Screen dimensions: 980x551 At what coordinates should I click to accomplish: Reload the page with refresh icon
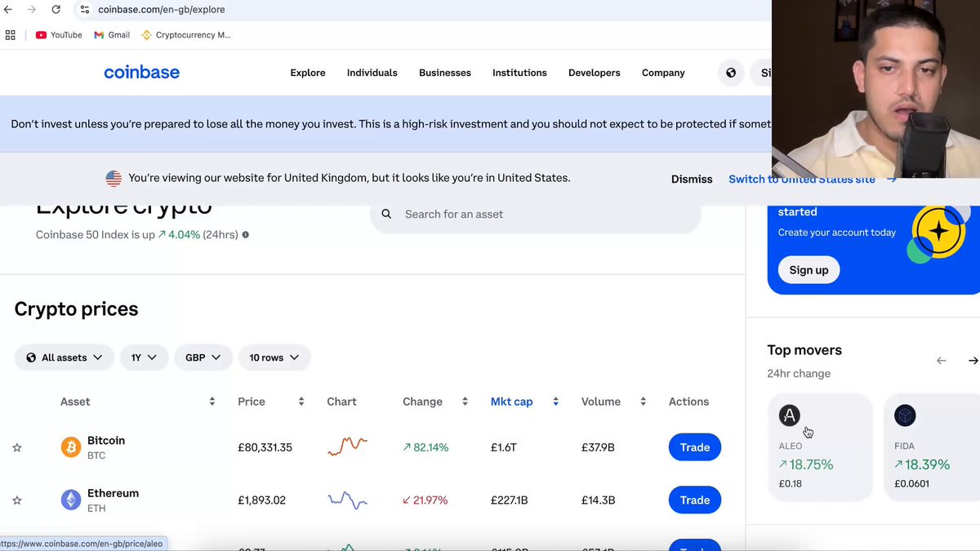pyautogui.click(x=56, y=10)
